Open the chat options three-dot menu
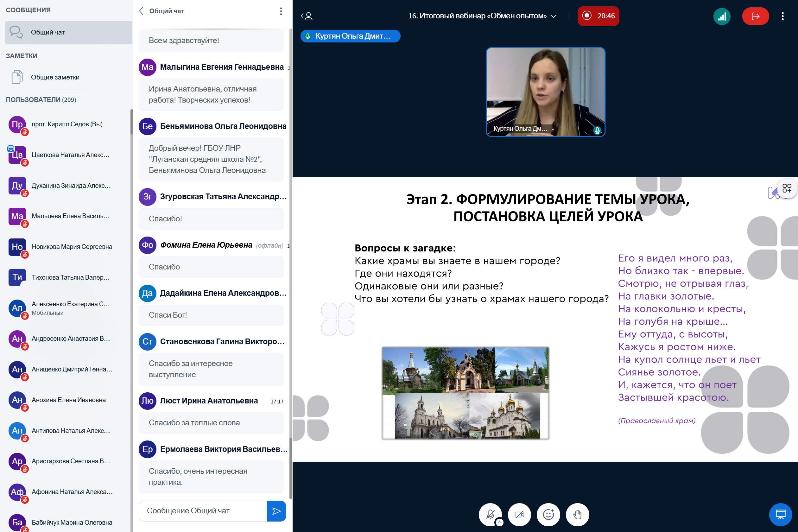 coord(281,11)
